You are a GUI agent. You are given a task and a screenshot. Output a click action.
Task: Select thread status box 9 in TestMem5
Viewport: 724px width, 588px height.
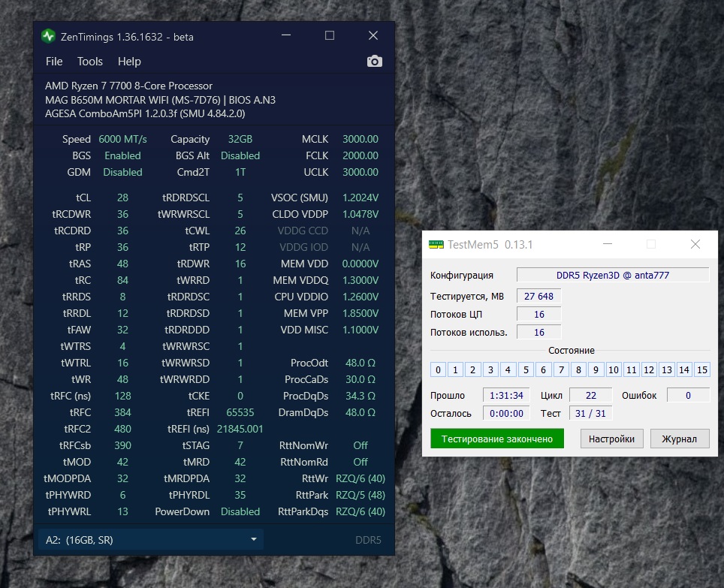596,369
